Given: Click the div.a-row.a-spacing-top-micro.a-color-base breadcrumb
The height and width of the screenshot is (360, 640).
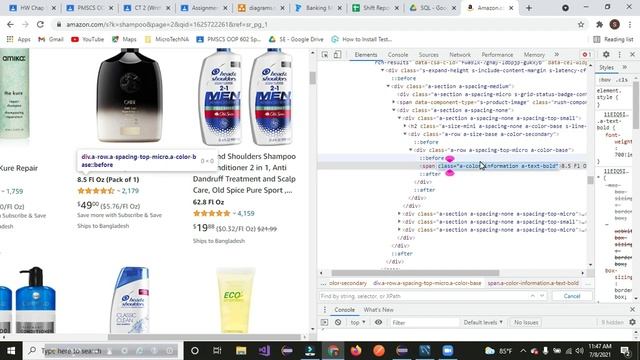Looking at the screenshot, I should pos(427,283).
